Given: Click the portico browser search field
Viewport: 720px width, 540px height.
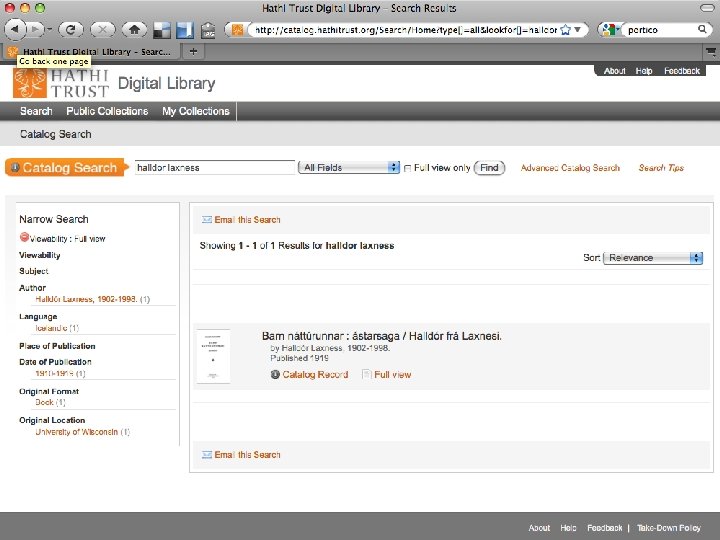Looking at the screenshot, I should 660,30.
